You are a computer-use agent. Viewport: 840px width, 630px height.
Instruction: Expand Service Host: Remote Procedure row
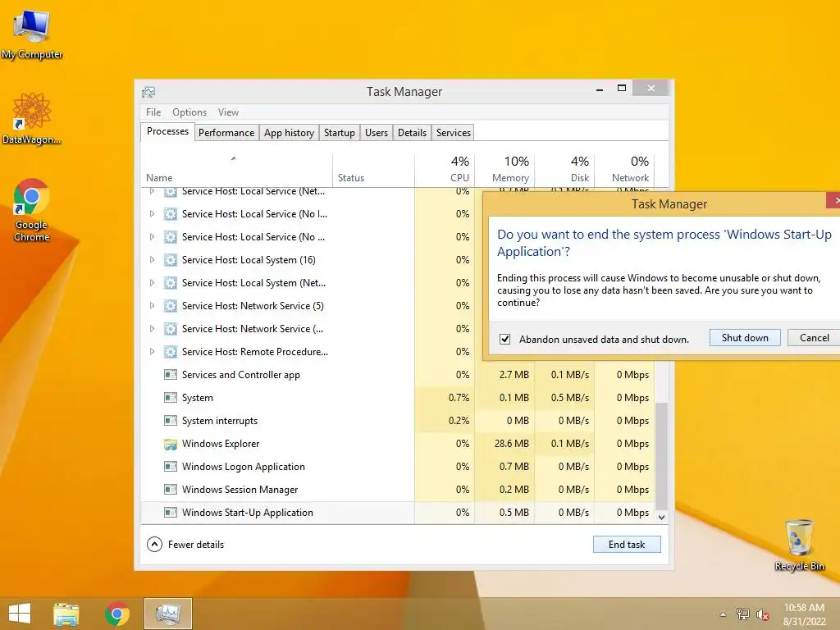152,352
